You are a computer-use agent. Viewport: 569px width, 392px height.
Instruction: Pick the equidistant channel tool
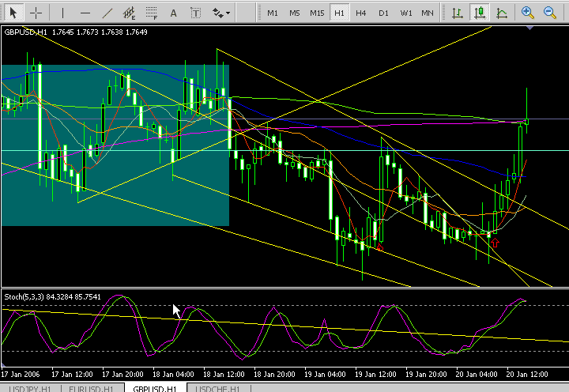click(129, 13)
